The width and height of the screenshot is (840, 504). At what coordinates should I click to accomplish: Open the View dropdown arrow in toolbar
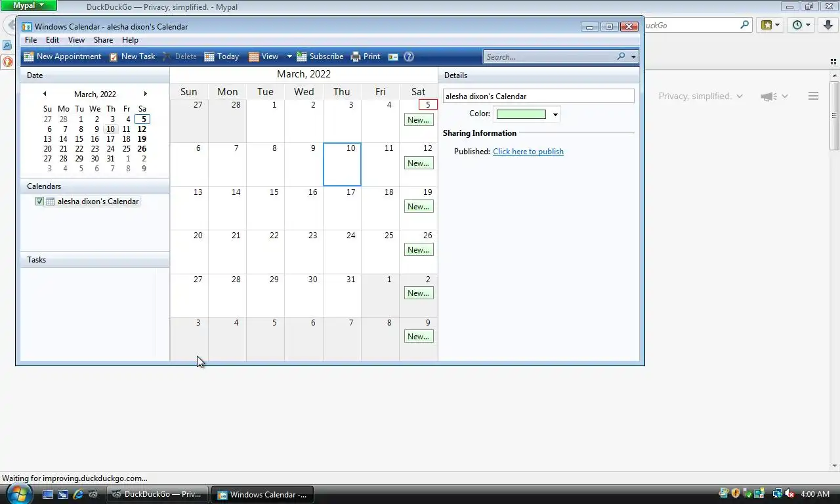click(289, 56)
